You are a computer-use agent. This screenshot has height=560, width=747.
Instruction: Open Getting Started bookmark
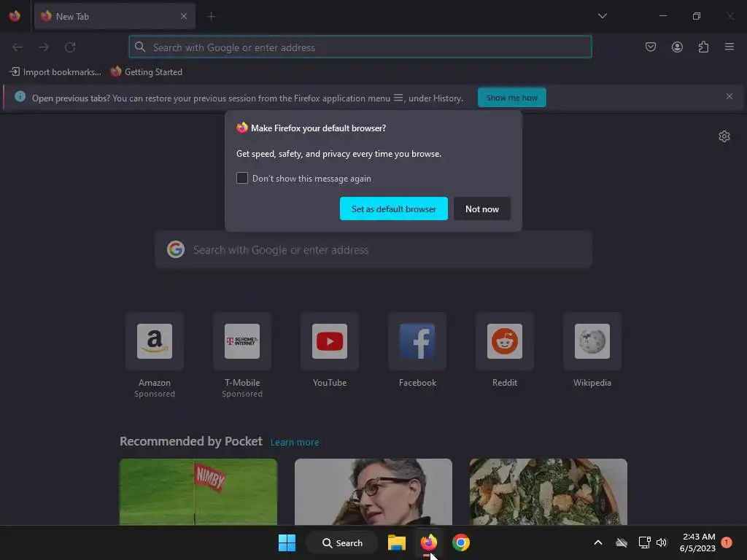coord(146,72)
